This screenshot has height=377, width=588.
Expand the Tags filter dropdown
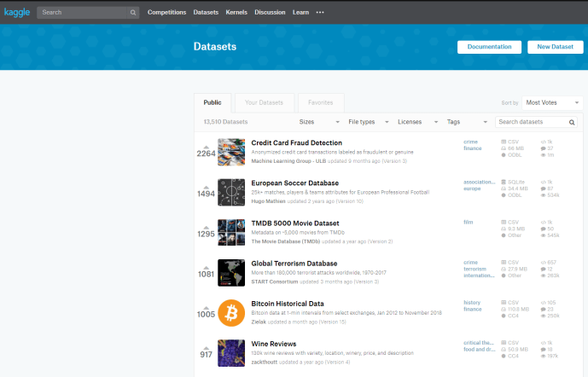click(467, 122)
